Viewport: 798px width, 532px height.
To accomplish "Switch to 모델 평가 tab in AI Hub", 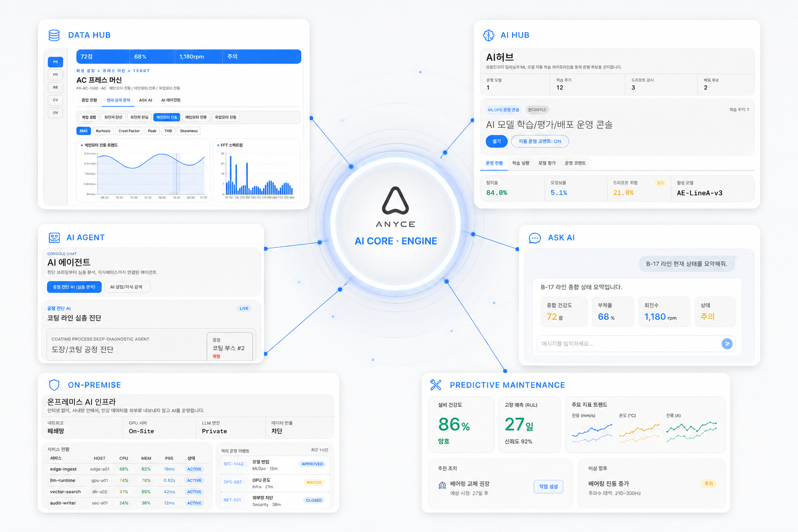I will coord(547,163).
